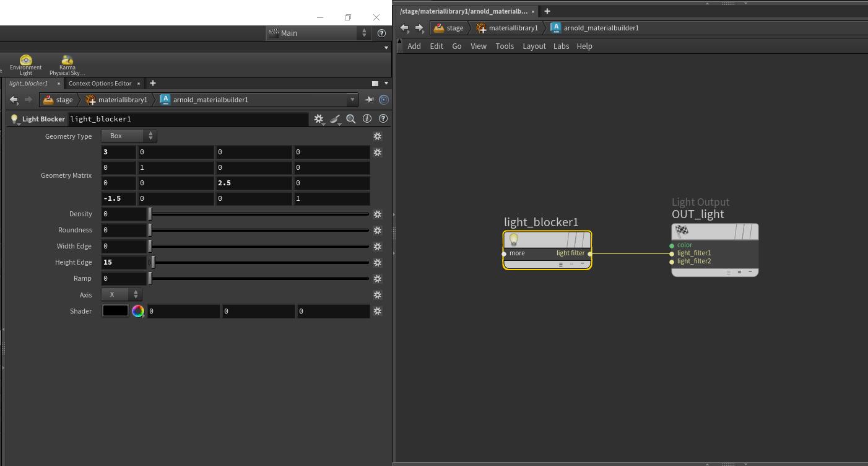Toggle the pane link circle icon
This screenshot has width=868, height=466.
click(x=384, y=100)
